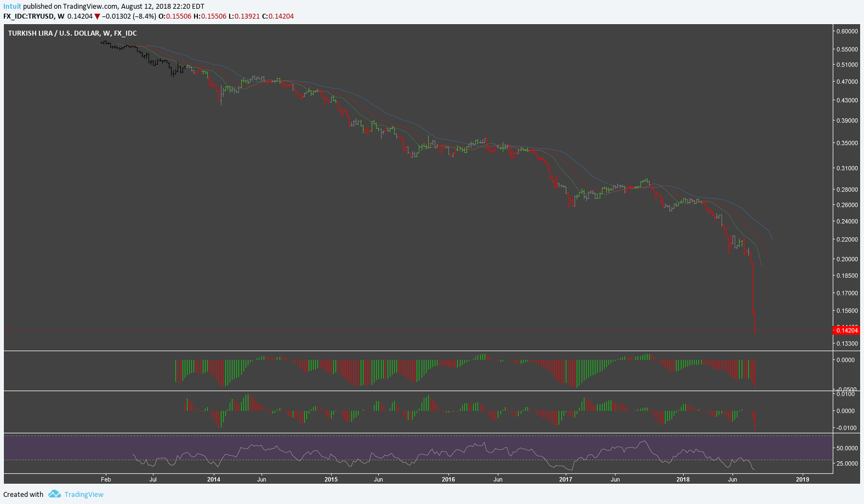Click the 0.22000 price axis label

pos(847,239)
